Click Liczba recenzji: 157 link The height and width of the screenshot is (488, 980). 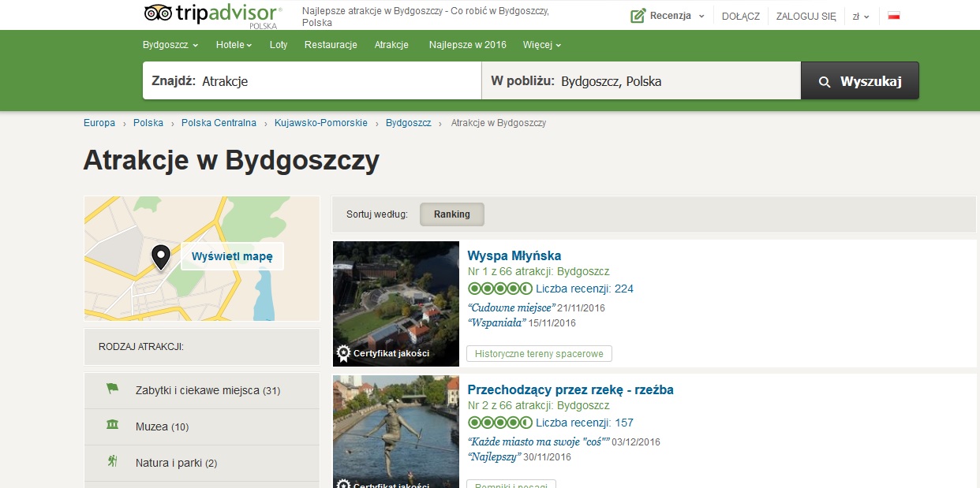[x=585, y=423]
